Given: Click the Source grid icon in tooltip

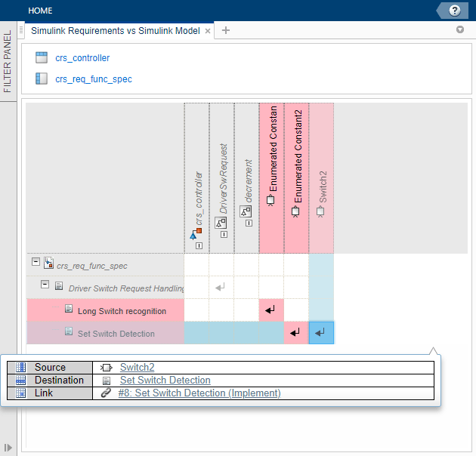Looking at the screenshot, I should tap(20, 368).
